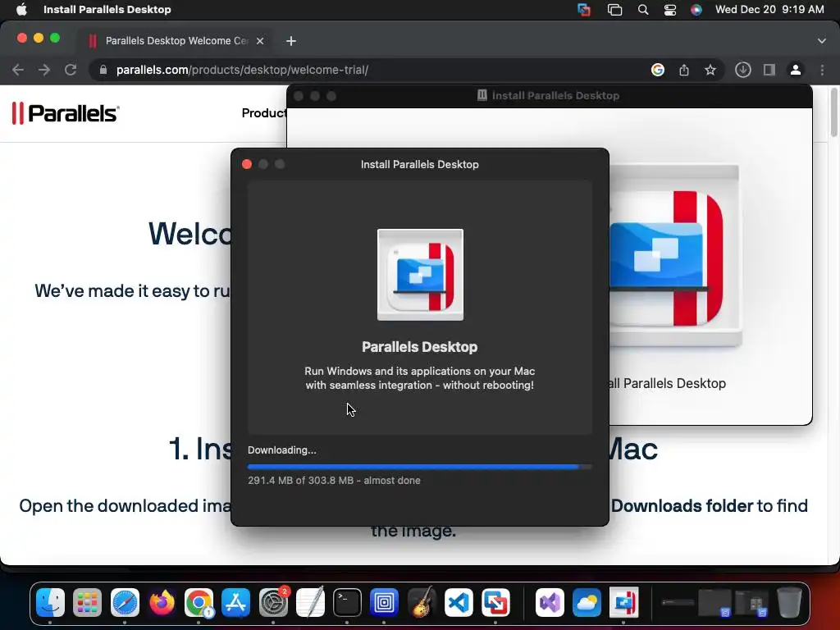Open Visual Studio from the Dock
The image size is (840, 630).
tap(550, 603)
